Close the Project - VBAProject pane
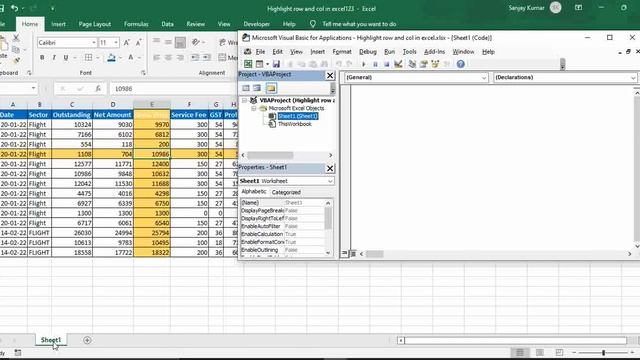The image size is (640, 360). coord(330,76)
